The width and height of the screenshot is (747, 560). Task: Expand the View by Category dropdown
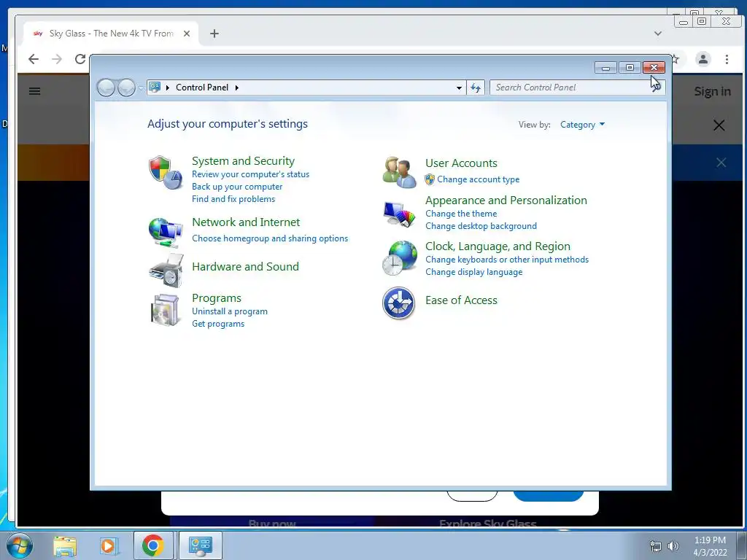(582, 125)
